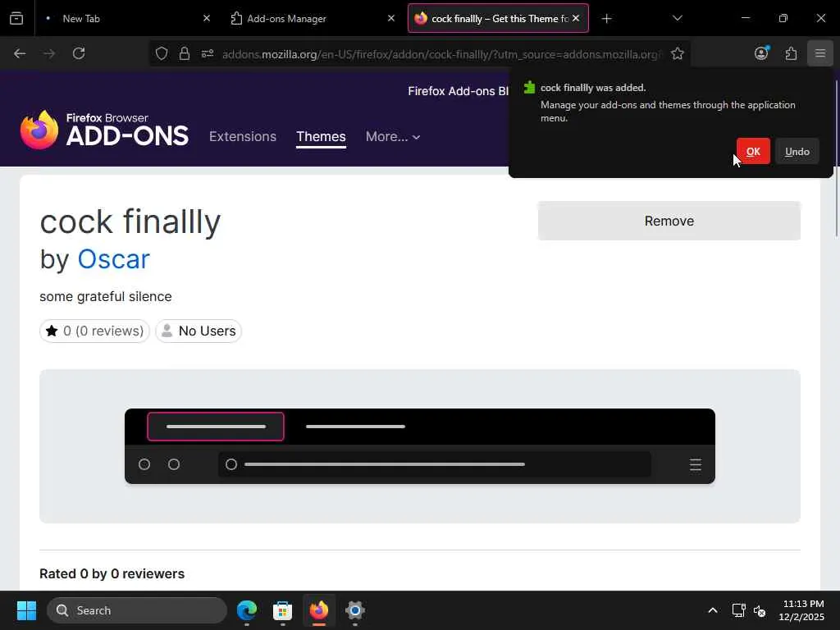The image size is (840, 630).
Task: Open the clock showing 11:13 PM
Action: (x=801, y=610)
